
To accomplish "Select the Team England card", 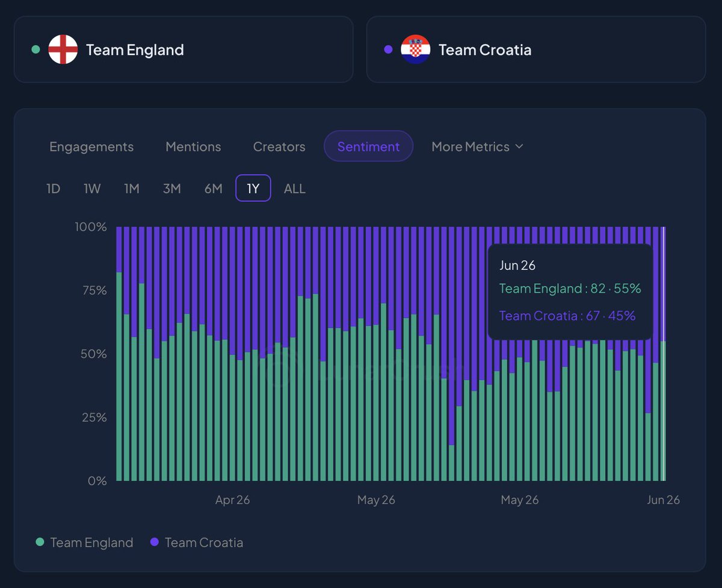I will point(184,49).
